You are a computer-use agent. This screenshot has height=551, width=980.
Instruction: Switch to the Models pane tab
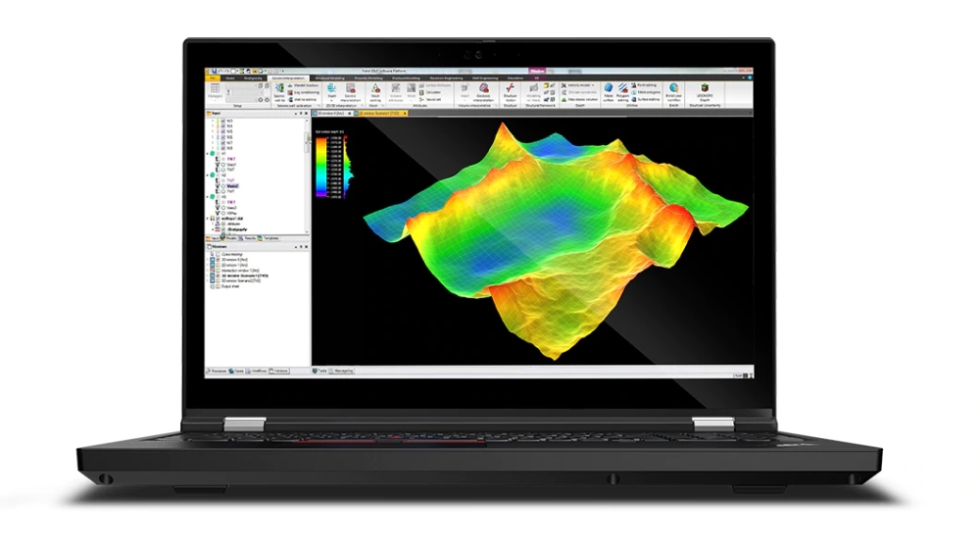pyautogui.click(x=228, y=238)
